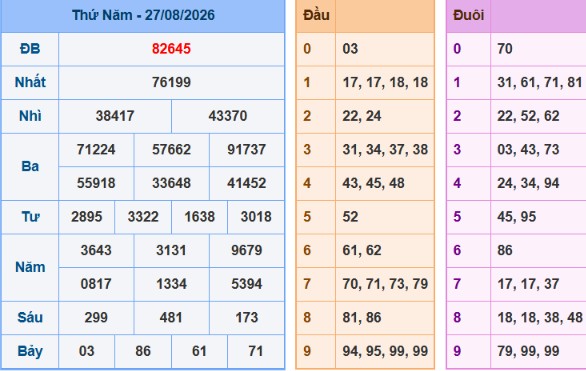Select third prize number 55918
Image resolution: width=586 pixels, height=371 pixels.
point(96,183)
